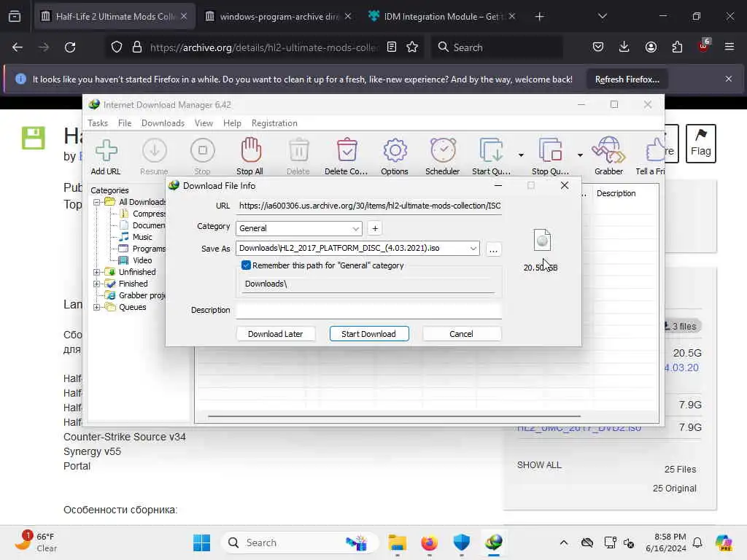Image resolution: width=747 pixels, height=560 pixels.
Task: Click the Flag button on archive page
Action: coord(701,144)
